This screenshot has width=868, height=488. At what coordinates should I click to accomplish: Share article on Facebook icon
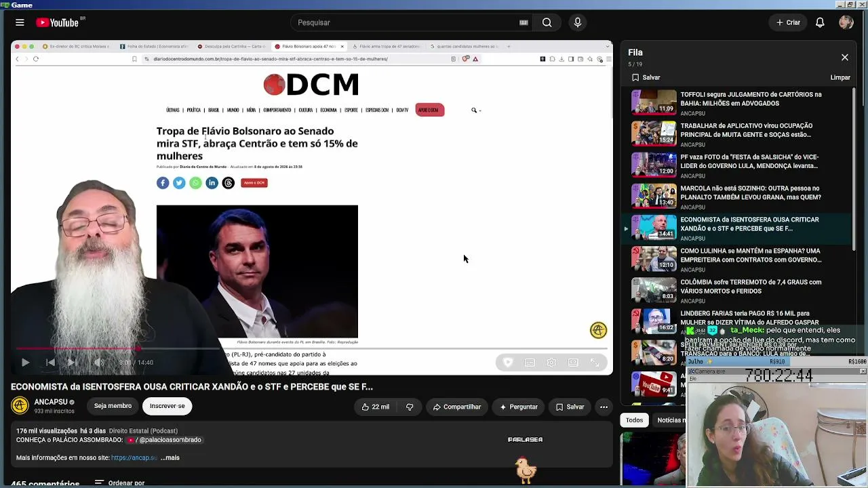163,183
